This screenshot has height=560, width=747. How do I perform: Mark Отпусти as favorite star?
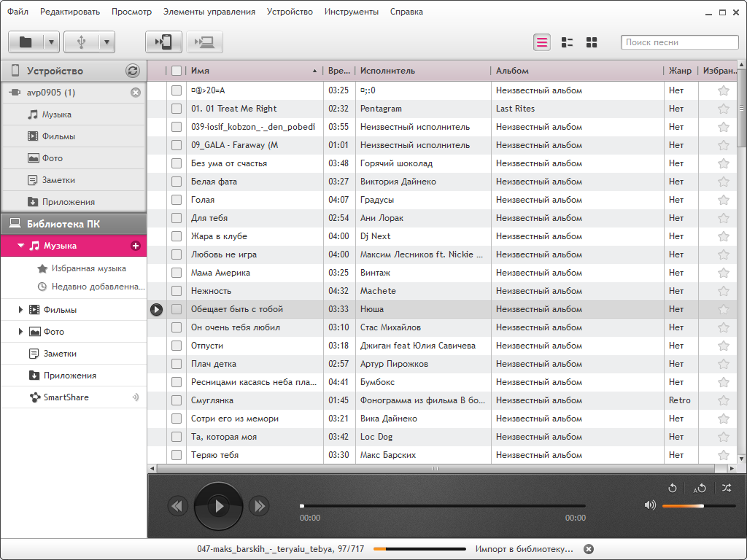tap(723, 346)
